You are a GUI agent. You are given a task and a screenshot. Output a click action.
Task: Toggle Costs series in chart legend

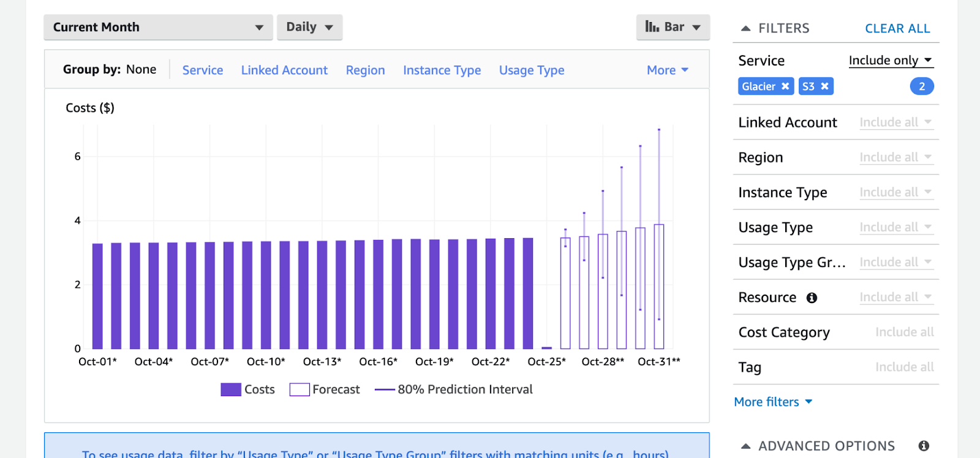coord(247,389)
